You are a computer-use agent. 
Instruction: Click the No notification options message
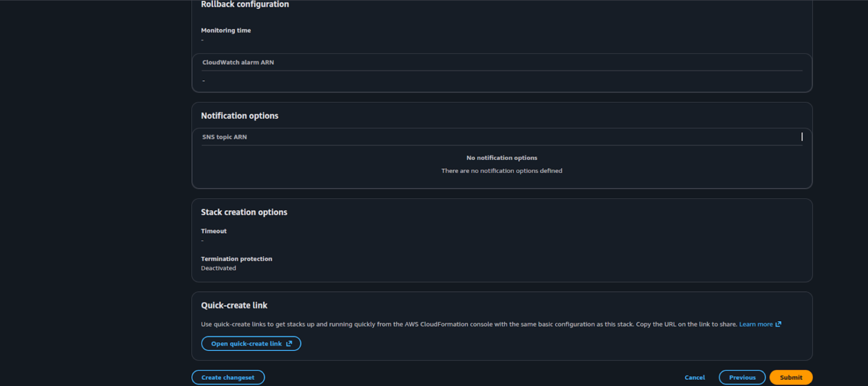pos(502,158)
